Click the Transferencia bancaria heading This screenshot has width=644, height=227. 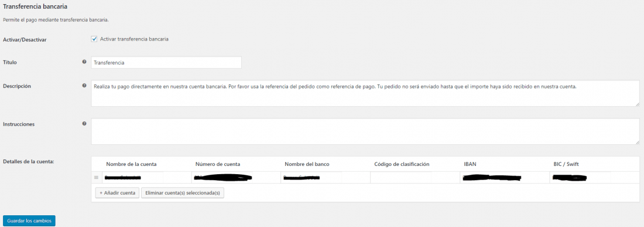tap(35, 6)
